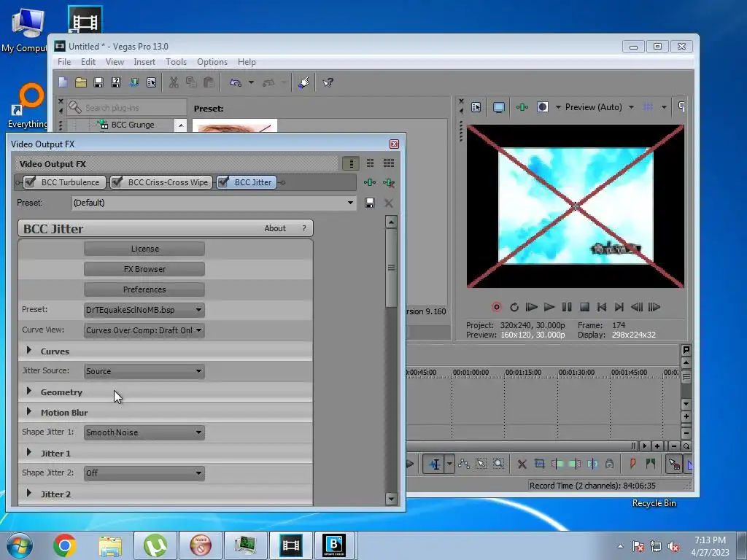Click the FX Browser button
Screen dimensions: 747x560
point(144,269)
